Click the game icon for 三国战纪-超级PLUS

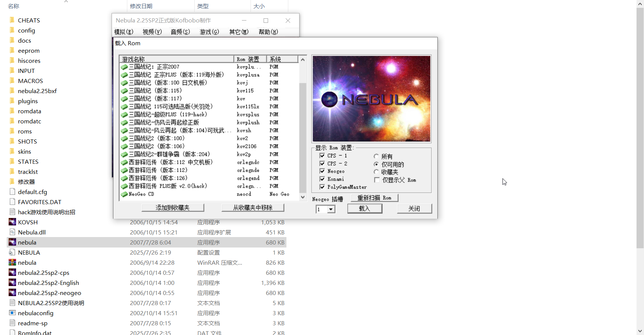(x=124, y=115)
